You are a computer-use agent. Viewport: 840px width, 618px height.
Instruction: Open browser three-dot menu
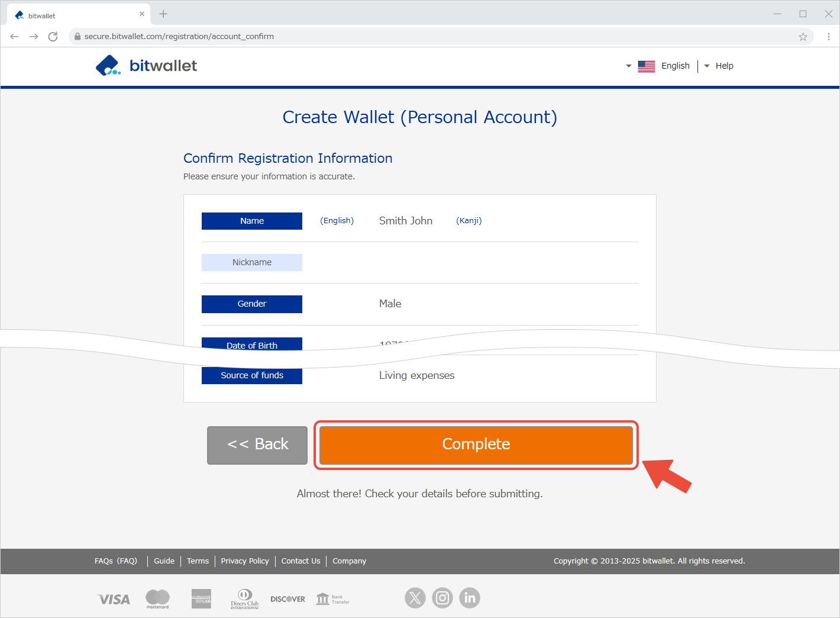coord(829,37)
